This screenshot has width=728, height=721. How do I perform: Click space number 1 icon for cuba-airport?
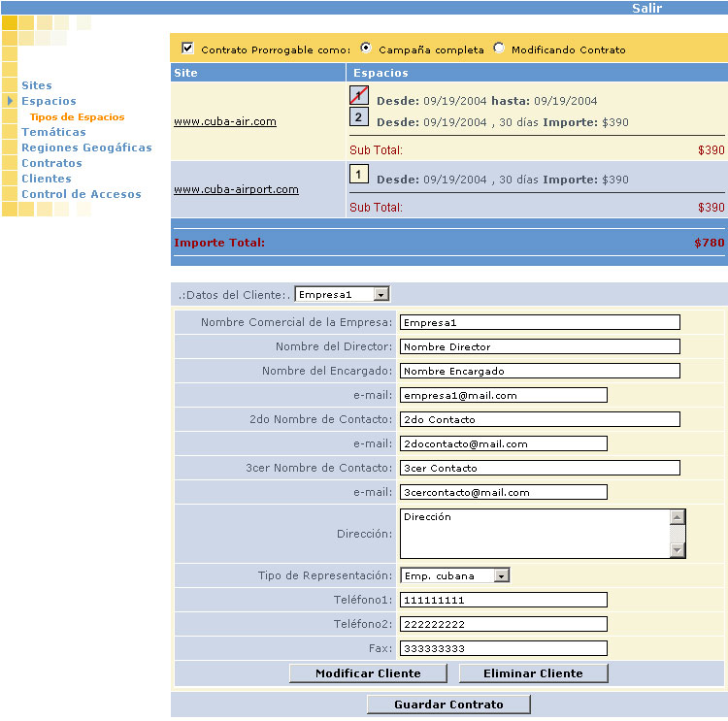(x=359, y=175)
